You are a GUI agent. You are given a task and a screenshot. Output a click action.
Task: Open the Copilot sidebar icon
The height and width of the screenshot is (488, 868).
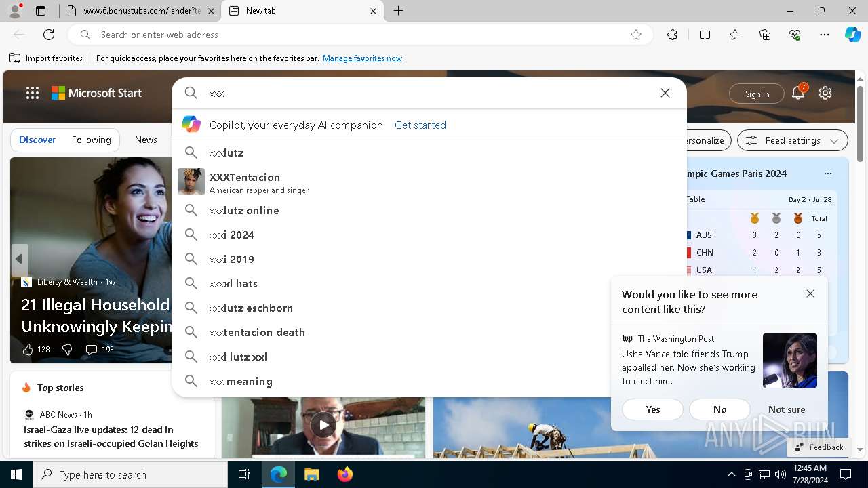point(852,35)
